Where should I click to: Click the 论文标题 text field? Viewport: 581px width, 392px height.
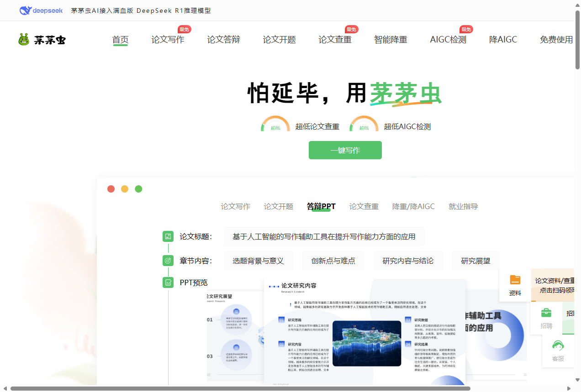[x=324, y=237]
